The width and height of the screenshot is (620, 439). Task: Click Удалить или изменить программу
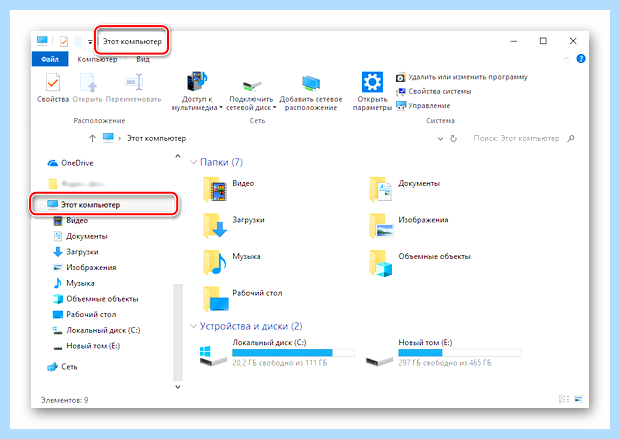tap(461, 77)
